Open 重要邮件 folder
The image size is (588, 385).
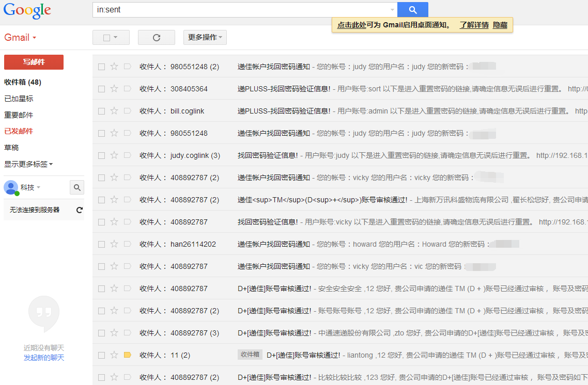click(19, 115)
